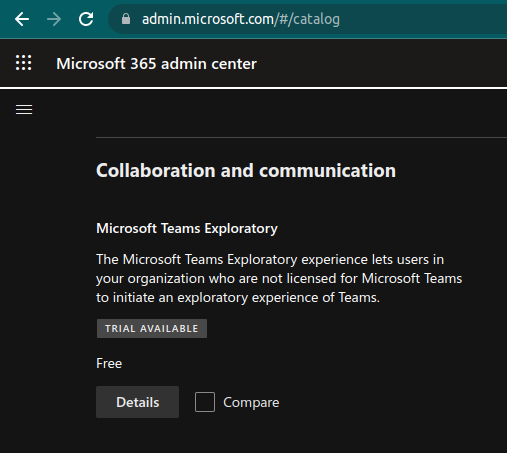Click the browser forward arrow
507x453 pixels.
[x=54, y=19]
